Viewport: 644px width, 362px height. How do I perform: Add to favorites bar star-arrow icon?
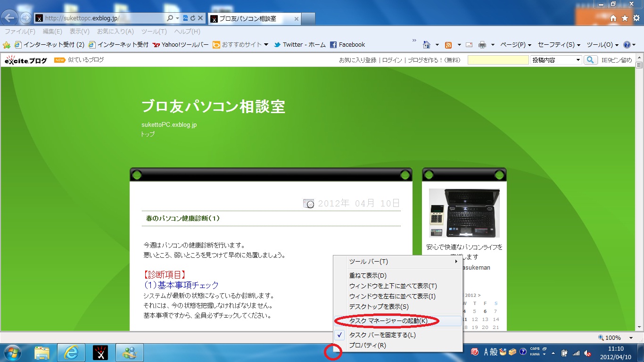point(7,45)
